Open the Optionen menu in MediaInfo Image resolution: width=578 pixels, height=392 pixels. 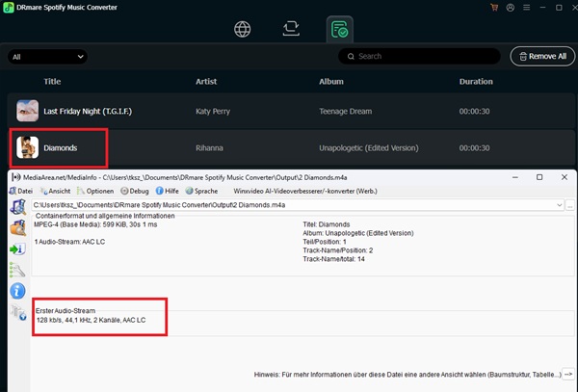(95, 191)
